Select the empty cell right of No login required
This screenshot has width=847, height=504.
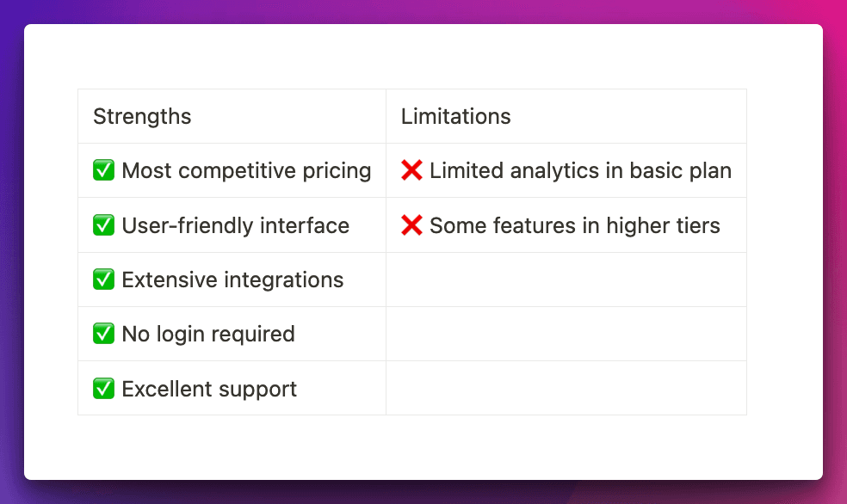(x=566, y=334)
